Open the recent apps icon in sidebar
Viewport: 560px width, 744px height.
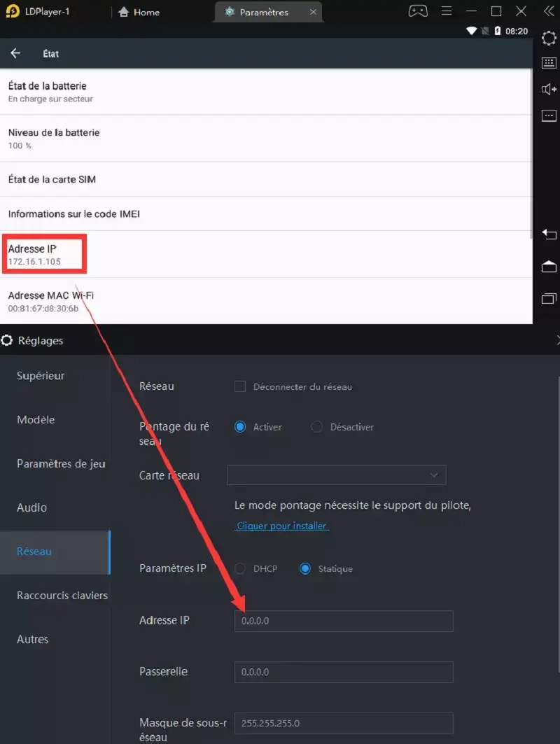(549, 299)
